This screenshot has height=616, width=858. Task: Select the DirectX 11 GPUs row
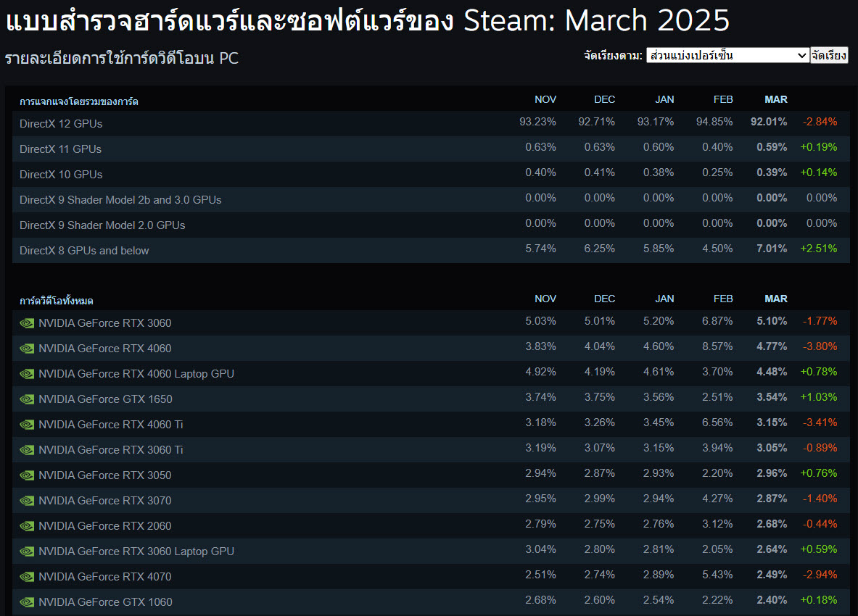point(431,149)
